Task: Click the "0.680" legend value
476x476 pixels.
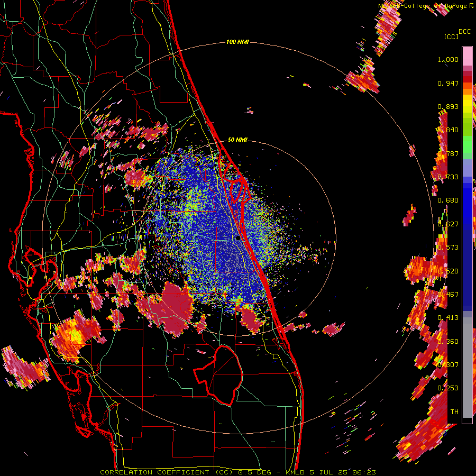Action: [x=448, y=200]
